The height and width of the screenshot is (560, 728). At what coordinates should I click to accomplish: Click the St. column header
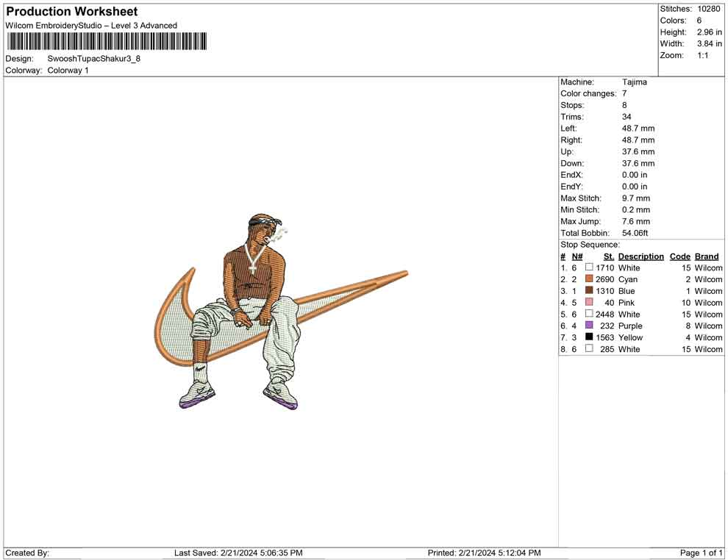(x=609, y=256)
